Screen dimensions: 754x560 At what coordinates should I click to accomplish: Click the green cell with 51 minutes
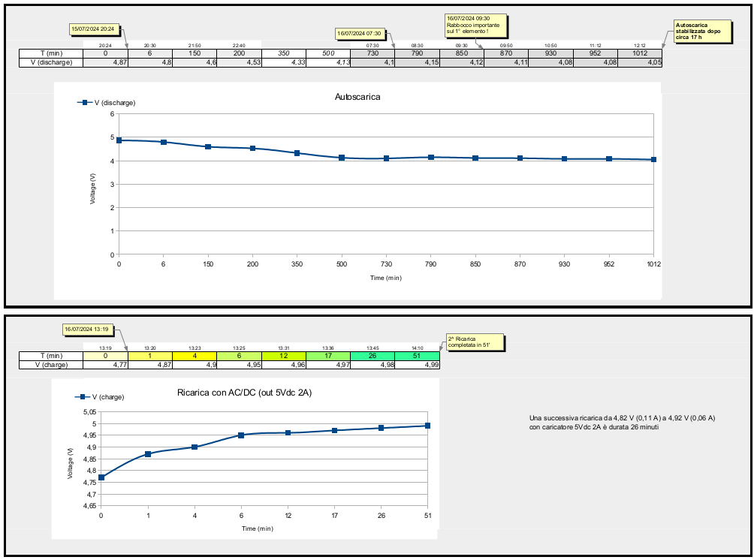point(417,356)
